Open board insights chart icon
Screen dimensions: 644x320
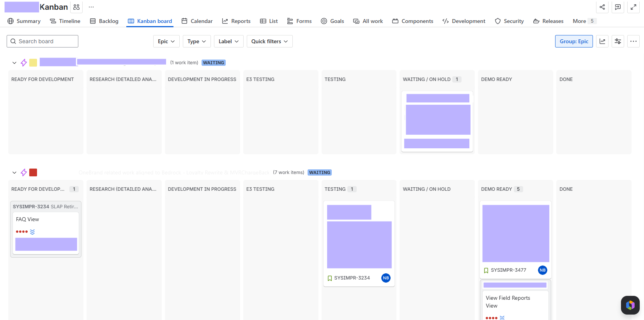click(x=602, y=41)
